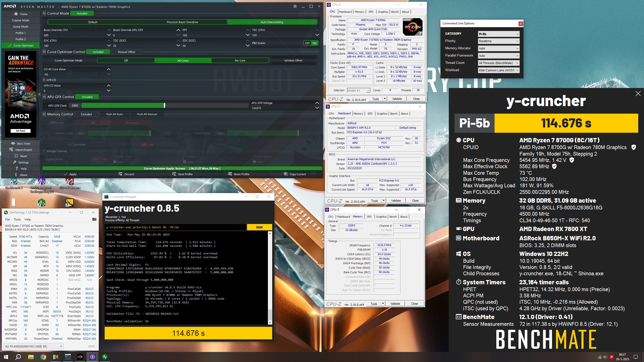Open File Explorer from the taskbar
Image resolution: width=644 pixels, height=362 pixels.
coord(31,357)
